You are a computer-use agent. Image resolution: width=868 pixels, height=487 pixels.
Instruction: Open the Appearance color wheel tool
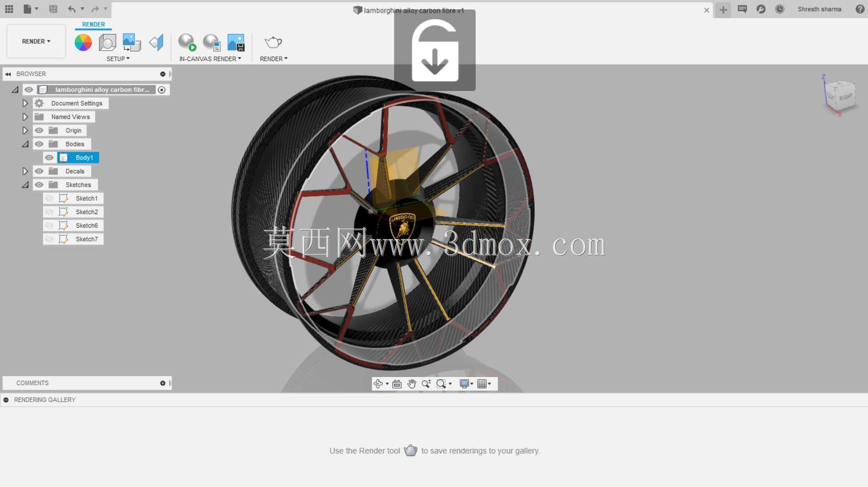point(83,42)
